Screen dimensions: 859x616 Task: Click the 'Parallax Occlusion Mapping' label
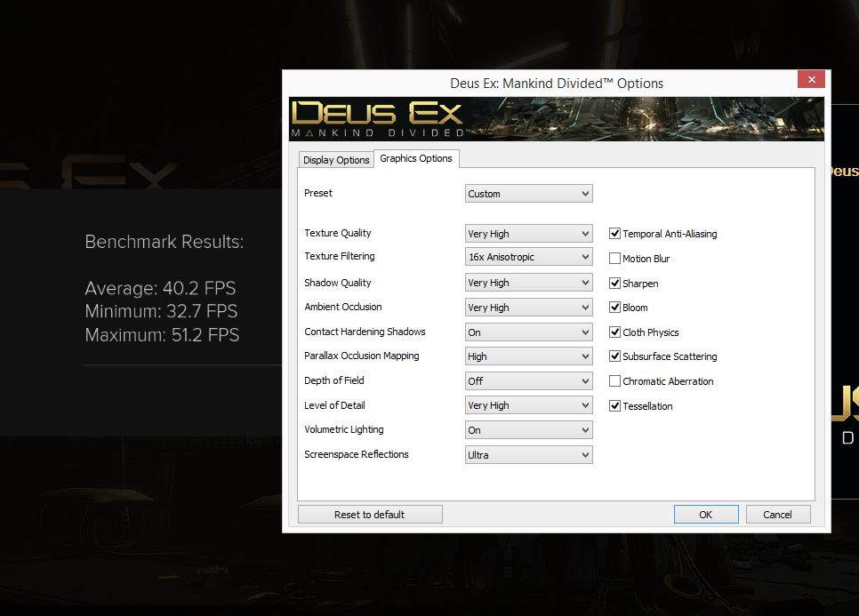click(362, 356)
